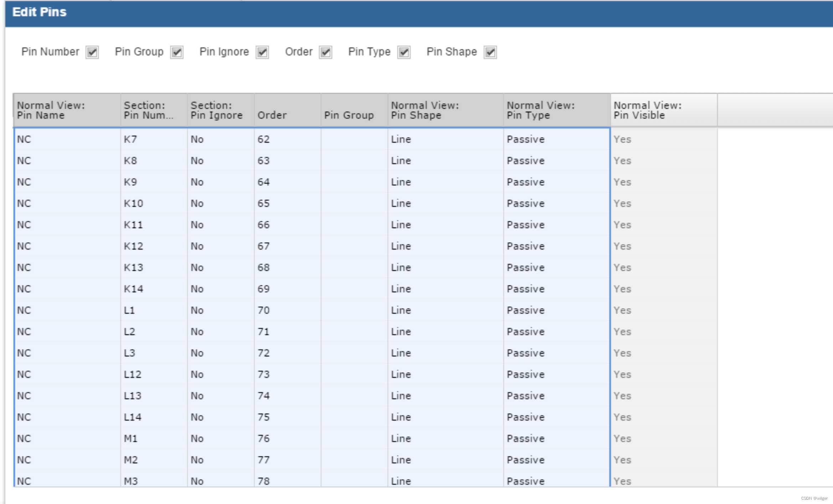Click the empty Pin Group cell for L14
Screen dimensions: 833x504
354,417
